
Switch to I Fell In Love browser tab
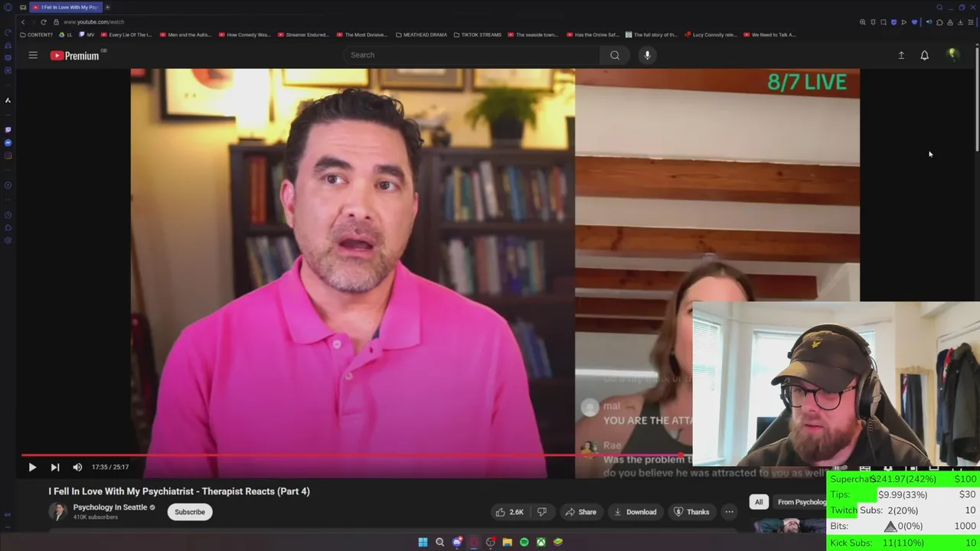point(66,7)
